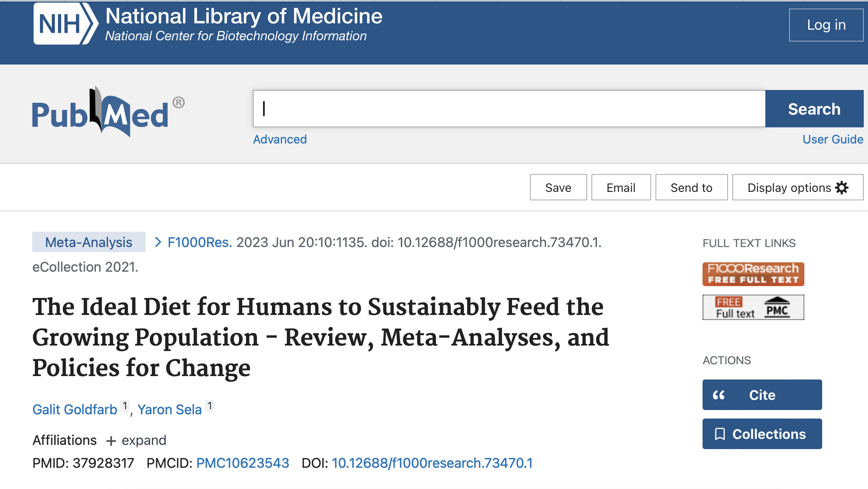Open the free PMC full text badge
The height and width of the screenshot is (489, 868).
753,307
